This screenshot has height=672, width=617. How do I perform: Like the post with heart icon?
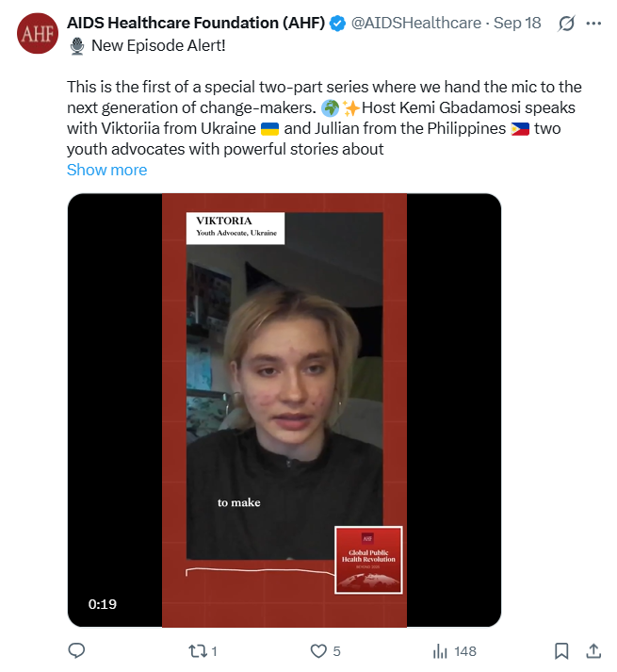(x=318, y=651)
